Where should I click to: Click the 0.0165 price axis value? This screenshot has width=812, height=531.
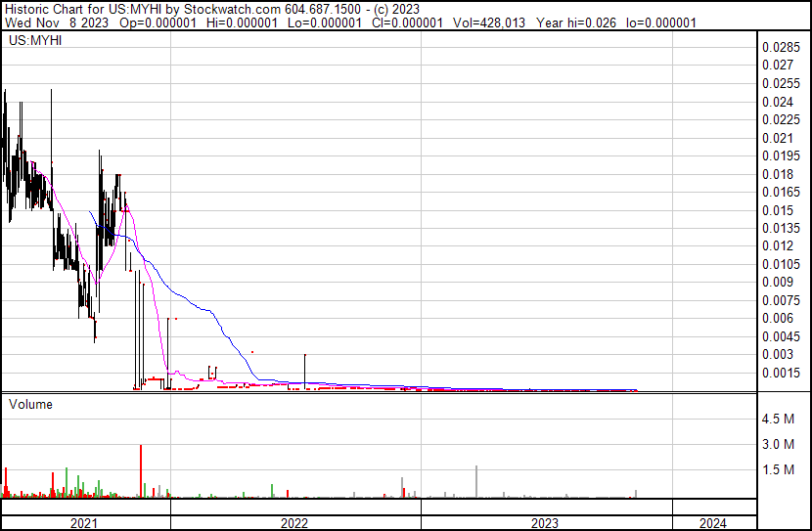(781, 192)
